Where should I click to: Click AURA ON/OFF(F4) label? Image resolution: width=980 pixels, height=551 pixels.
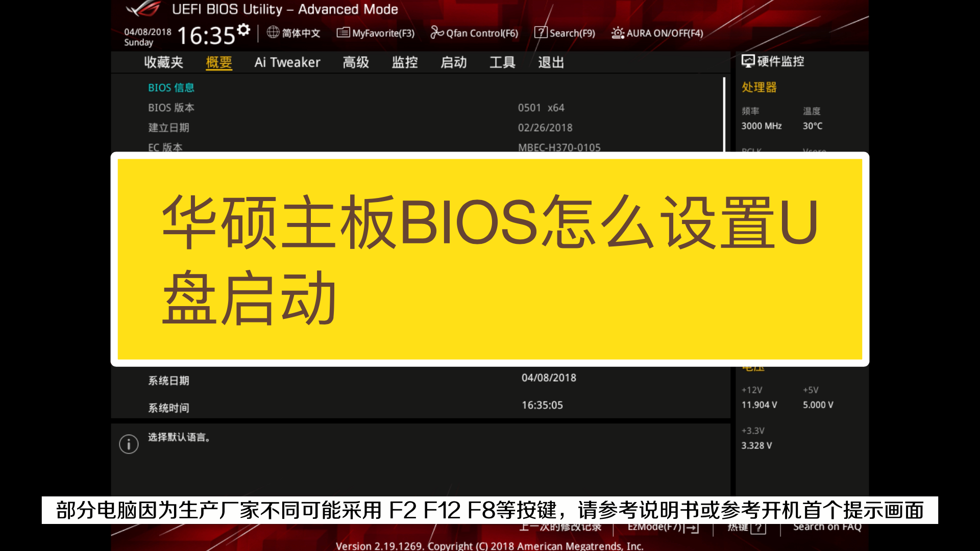click(x=665, y=33)
